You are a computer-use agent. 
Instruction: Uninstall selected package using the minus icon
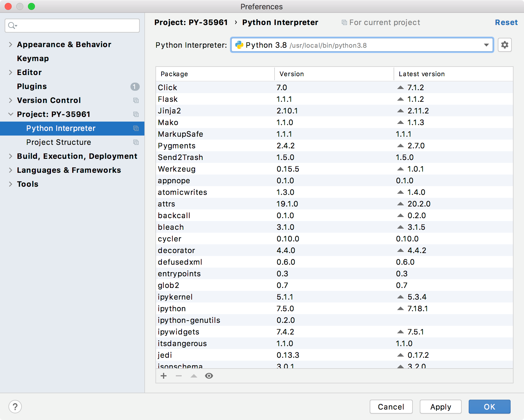178,376
